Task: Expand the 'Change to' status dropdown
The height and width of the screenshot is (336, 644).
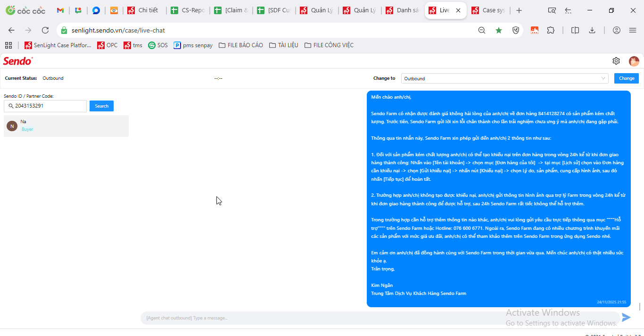Action: (x=505, y=78)
